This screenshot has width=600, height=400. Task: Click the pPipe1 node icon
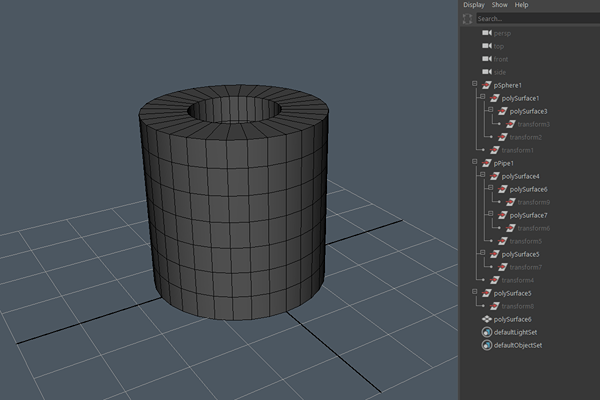tap(487, 163)
